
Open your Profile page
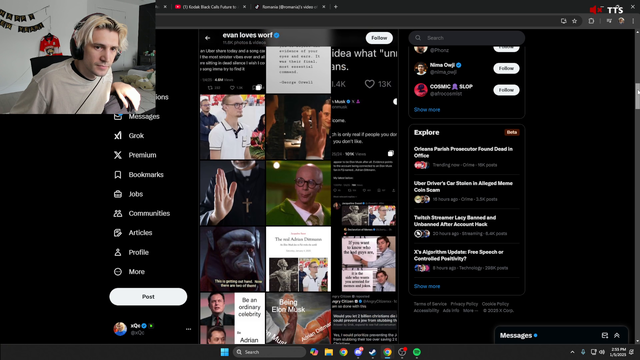(x=131, y=252)
